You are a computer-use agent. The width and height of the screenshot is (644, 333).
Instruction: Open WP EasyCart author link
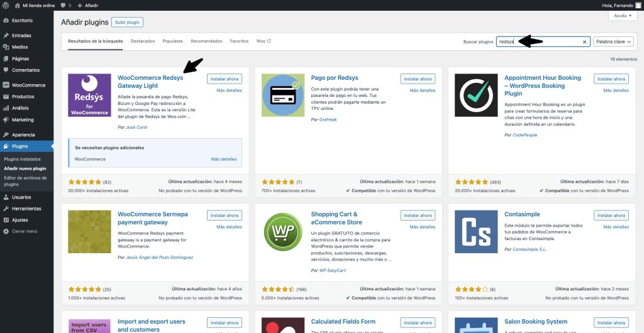point(332,271)
